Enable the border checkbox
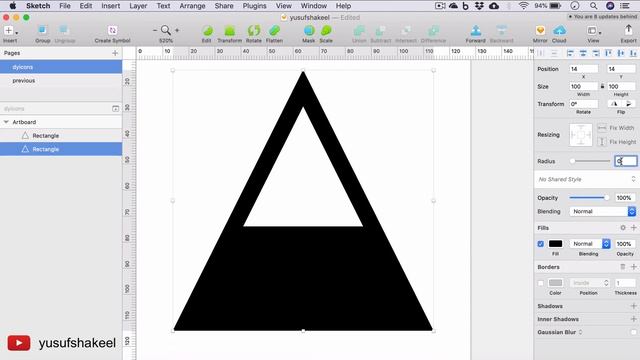This screenshot has width=640, height=360. [540, 283]
